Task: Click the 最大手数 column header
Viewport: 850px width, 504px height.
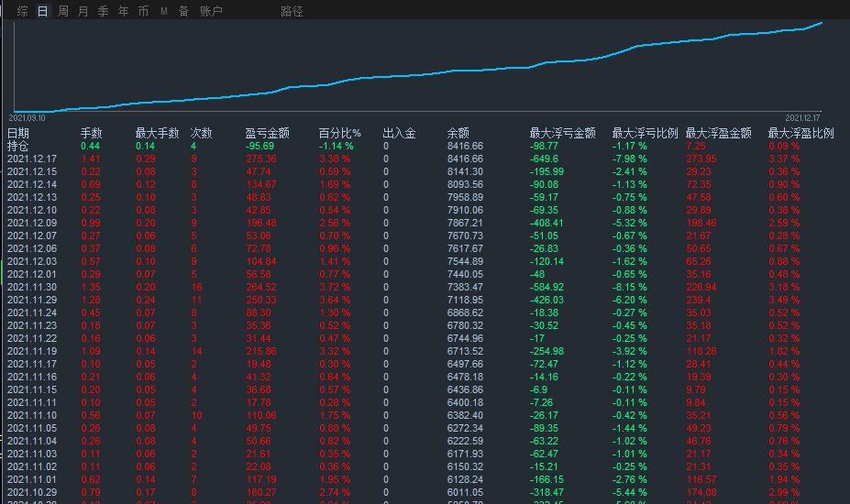Action: point(157,133)
